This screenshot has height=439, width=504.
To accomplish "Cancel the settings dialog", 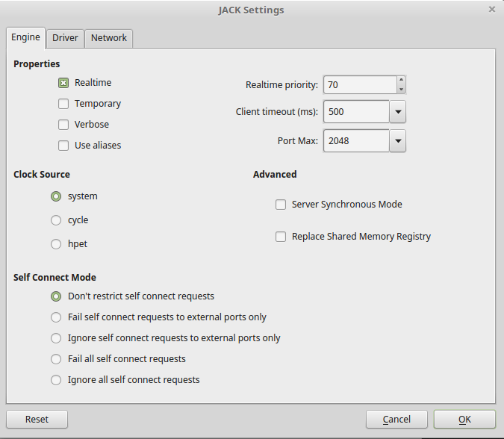I will (396, 420).
